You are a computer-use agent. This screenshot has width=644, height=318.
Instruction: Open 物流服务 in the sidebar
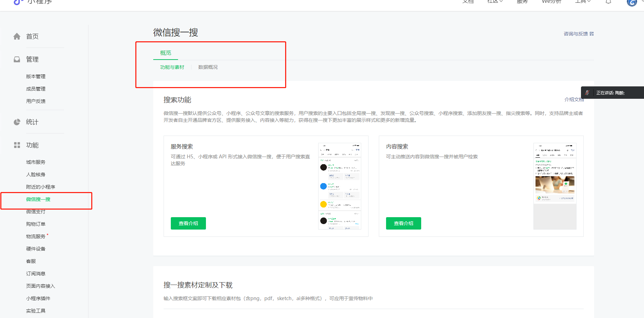pos(36,236)
